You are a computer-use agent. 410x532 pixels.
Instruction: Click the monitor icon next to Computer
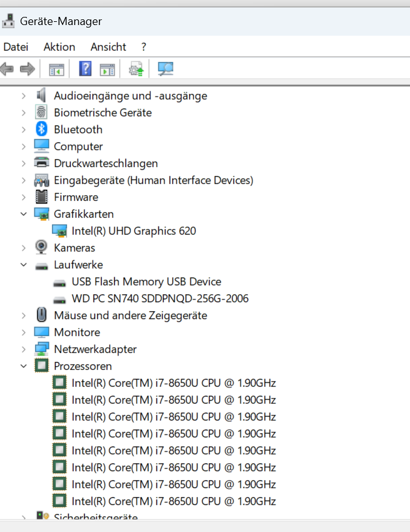coord(41,146)
